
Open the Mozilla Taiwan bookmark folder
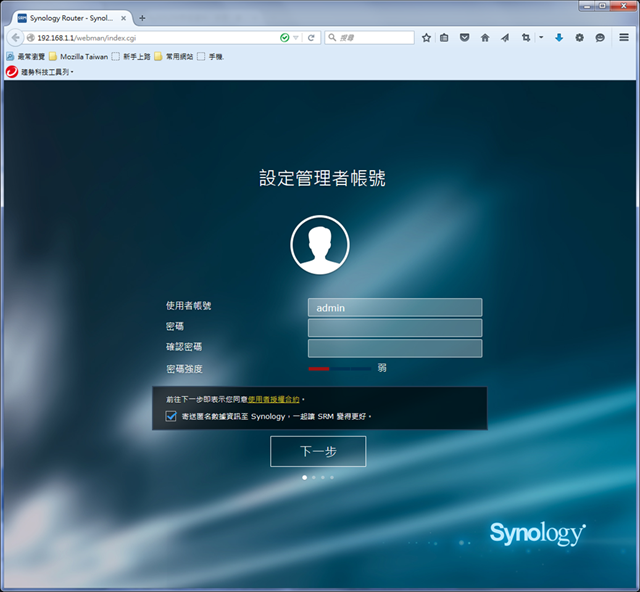[x=78, y=56]
